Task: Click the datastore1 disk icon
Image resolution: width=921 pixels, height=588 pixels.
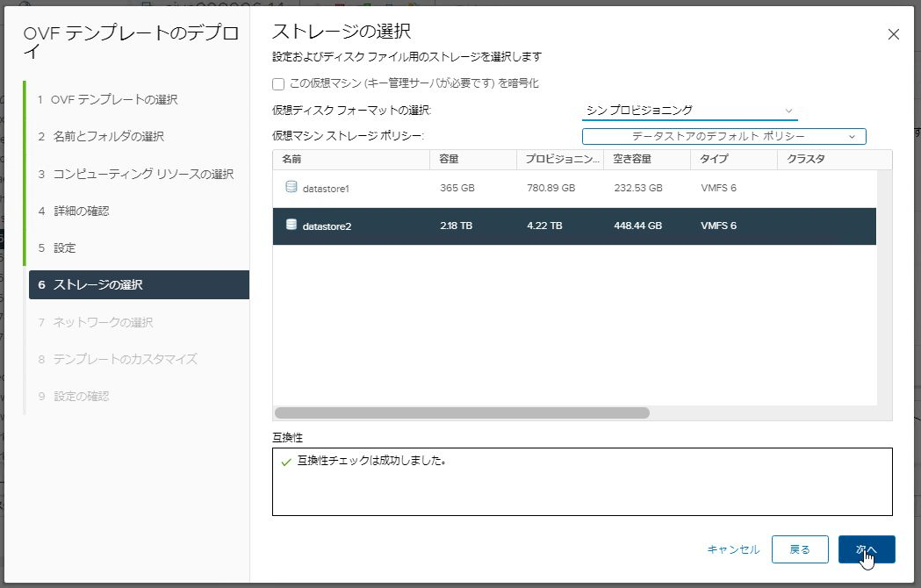Action: pyautogui.click(x=291, y=187)
